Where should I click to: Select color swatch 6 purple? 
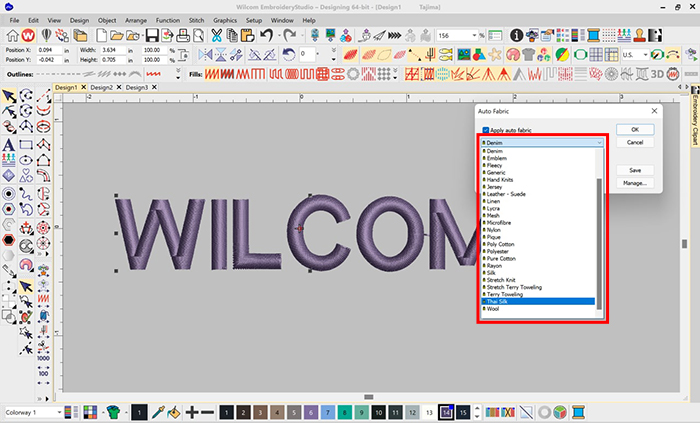tap(311, 413)
